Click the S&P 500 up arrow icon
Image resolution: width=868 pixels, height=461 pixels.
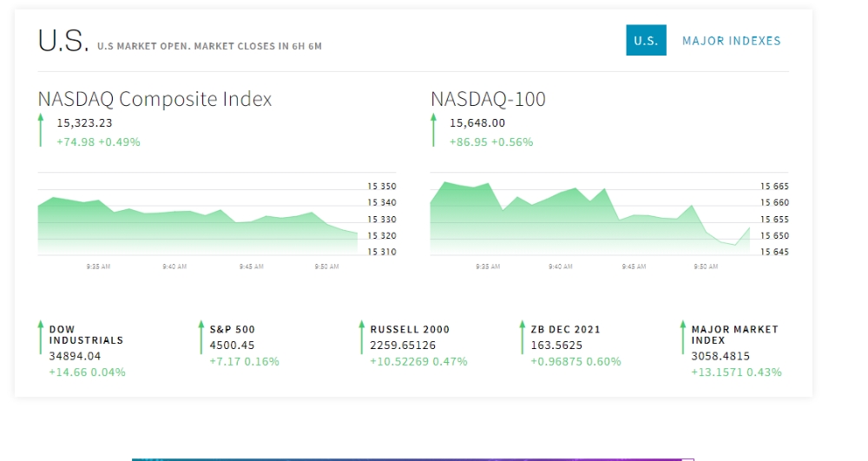point(201,337)
